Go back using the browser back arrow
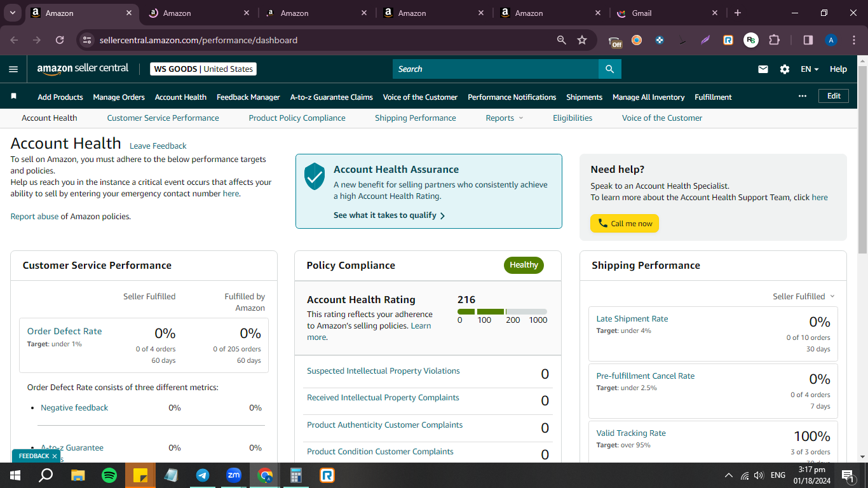 pos(14,40)
